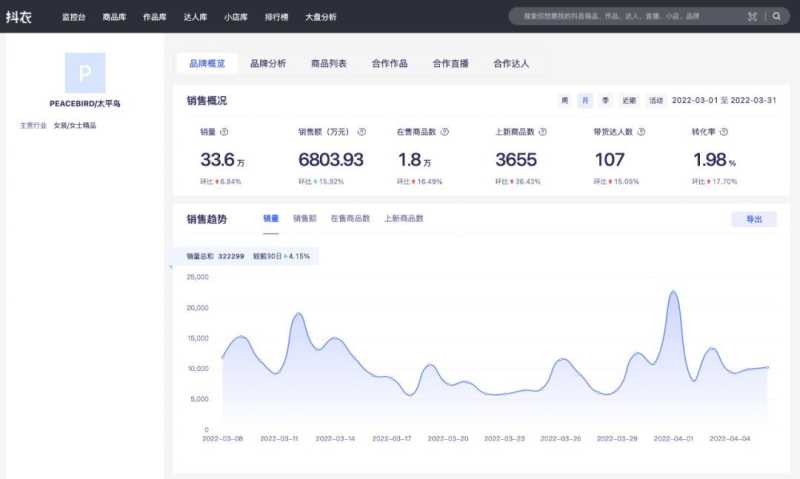Image resolution: width=800 pixels, height=479 pixels.
Task: Click the 107 influencers value
Action: [610, 160]
